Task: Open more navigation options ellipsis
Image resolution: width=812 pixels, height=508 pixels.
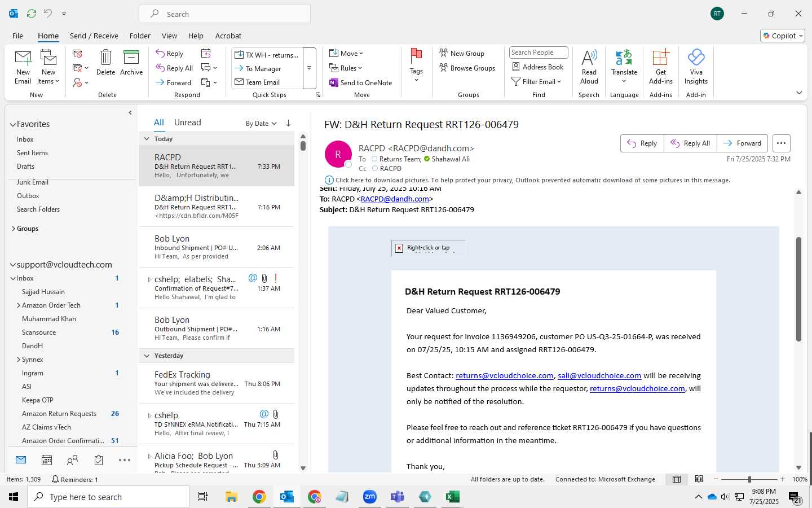Action: tap(125, 460)
